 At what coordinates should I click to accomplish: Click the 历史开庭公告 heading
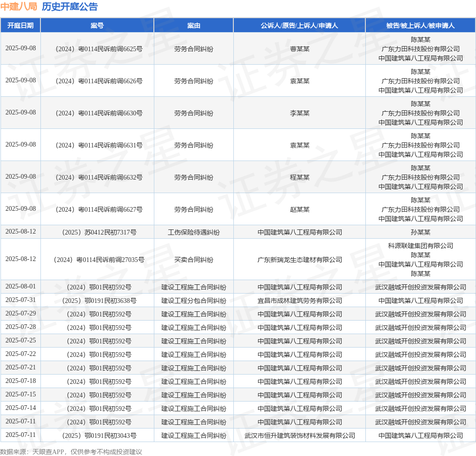click(x=70, y=7)
